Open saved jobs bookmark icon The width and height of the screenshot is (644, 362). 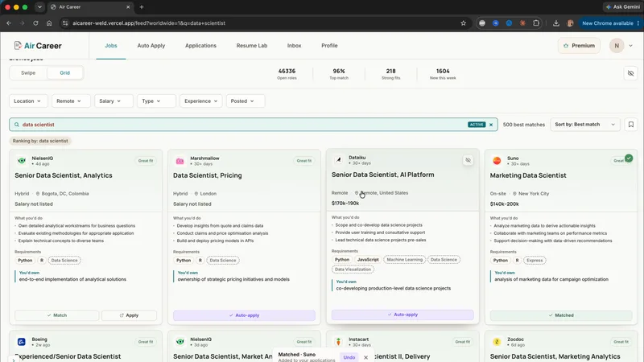coord(631,125)
